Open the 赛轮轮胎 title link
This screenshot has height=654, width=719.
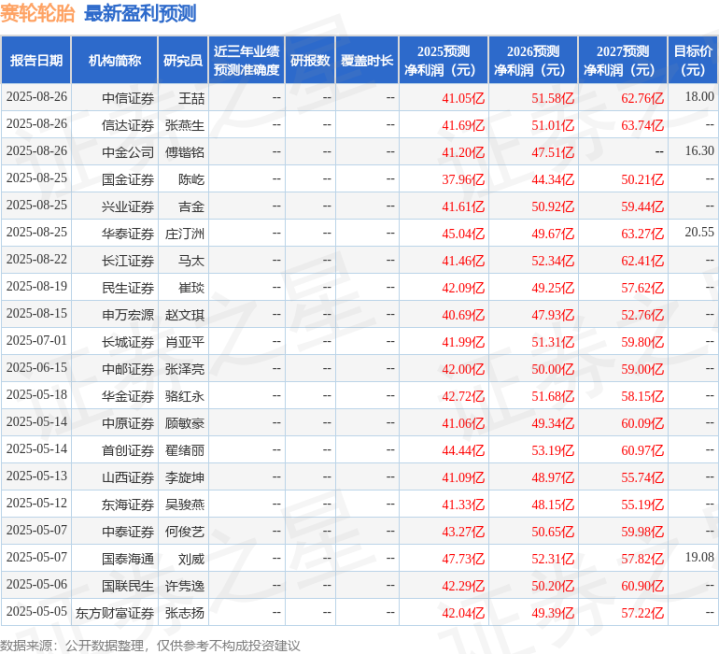38,13
